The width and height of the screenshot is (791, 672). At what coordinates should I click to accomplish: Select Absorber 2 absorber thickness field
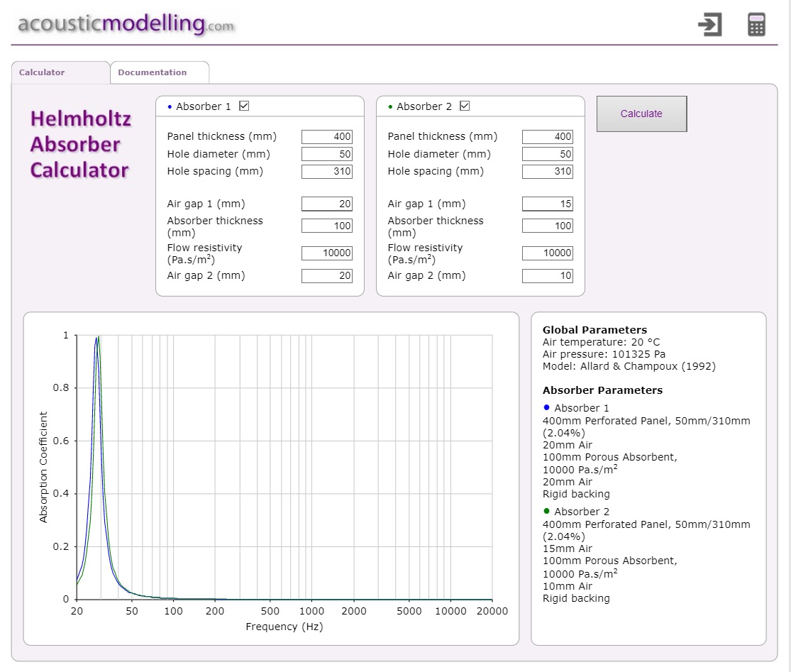[547, 226]
